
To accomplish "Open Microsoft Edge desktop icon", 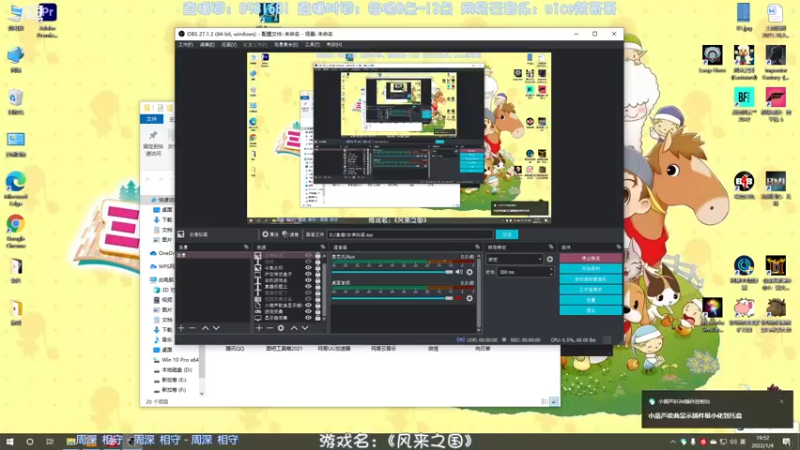I will pos(16,189).
